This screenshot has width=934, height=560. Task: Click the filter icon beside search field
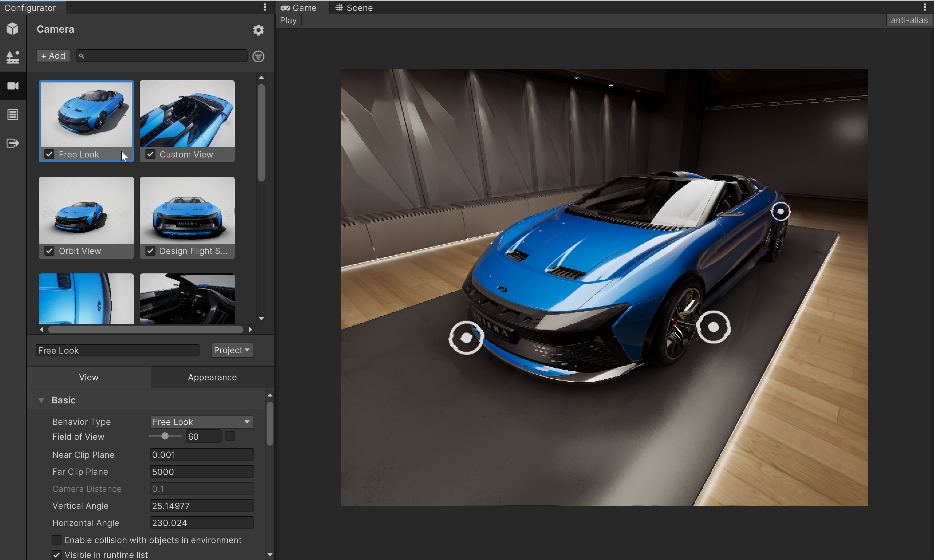click(258, 57)
